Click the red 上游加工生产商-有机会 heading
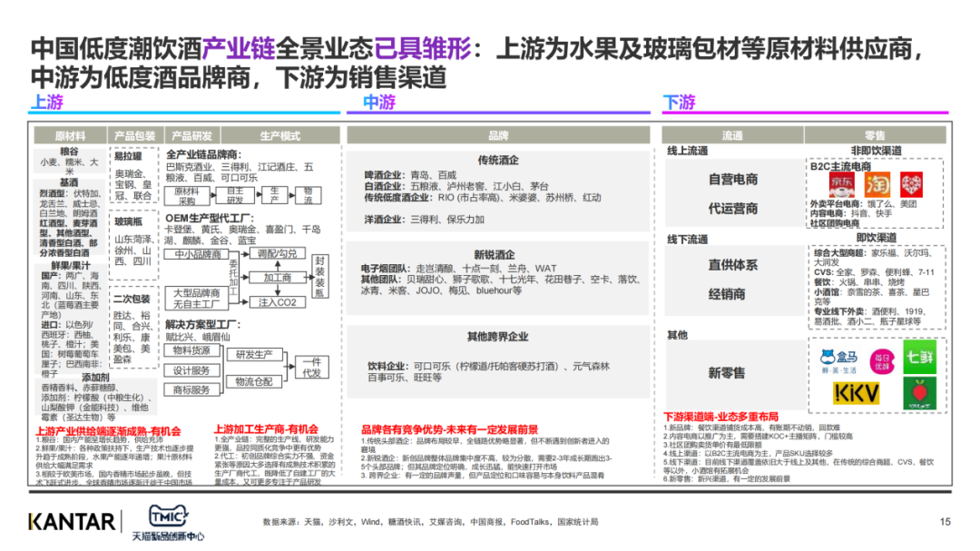 (x=266, y=429)
